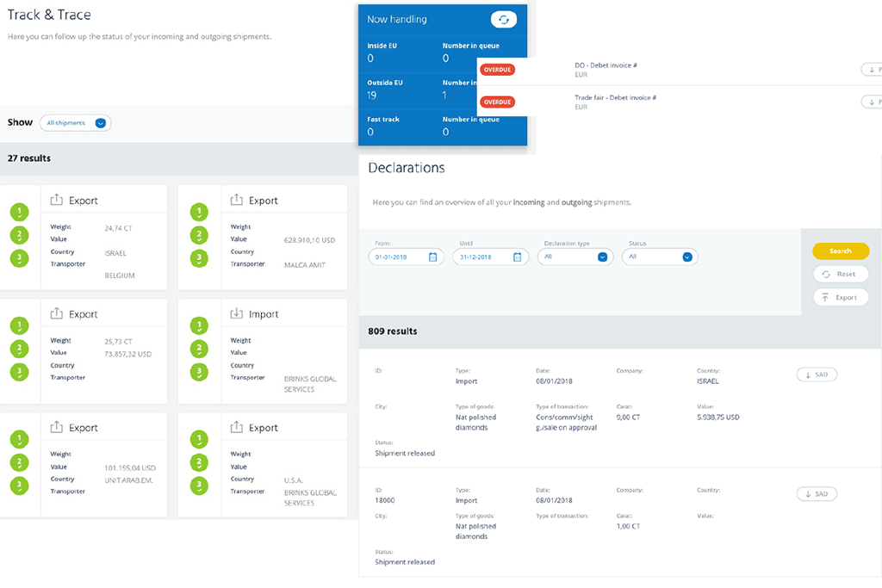The height and width of the screenshot is (588, 882).
Task: Click the Export button under Reset
Action: (x=840, y=297)
